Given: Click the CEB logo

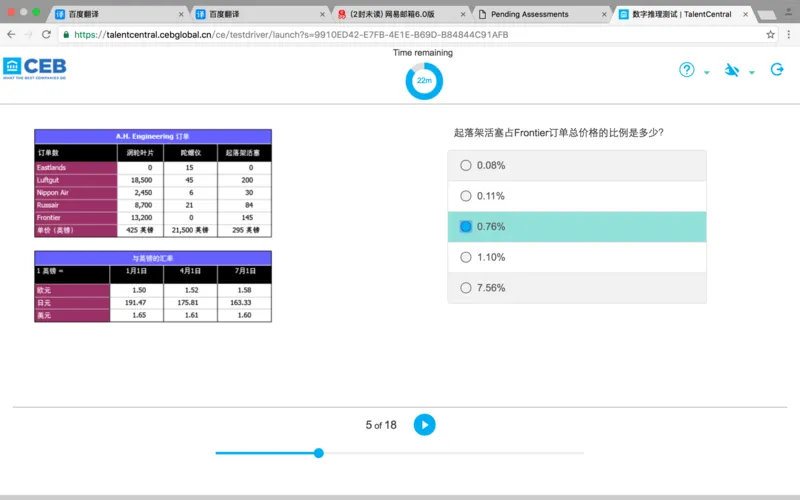Looking at the screenshot, I should (35, 68).
